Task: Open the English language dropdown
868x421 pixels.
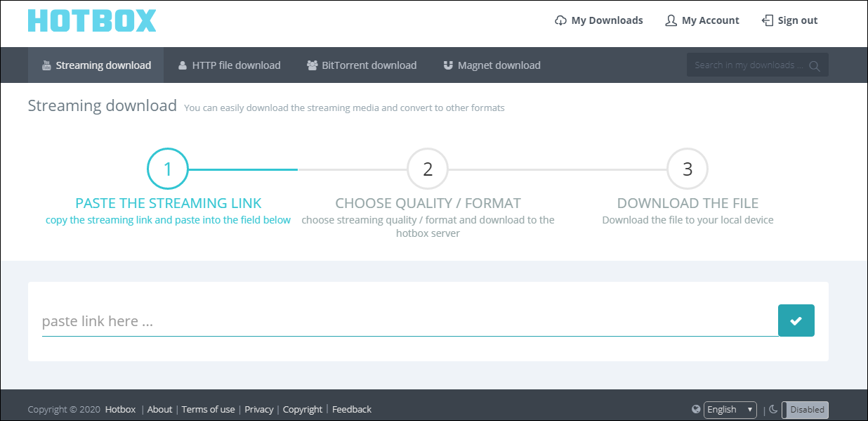Action: (x=730, y=409)
